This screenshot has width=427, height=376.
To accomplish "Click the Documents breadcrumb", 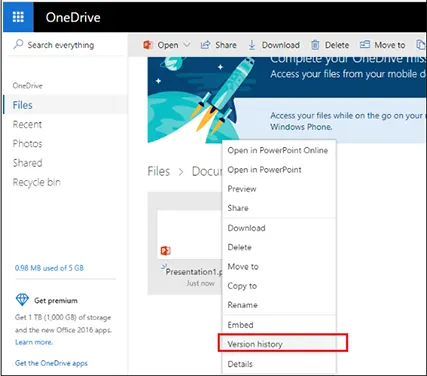I will [207, 171].
